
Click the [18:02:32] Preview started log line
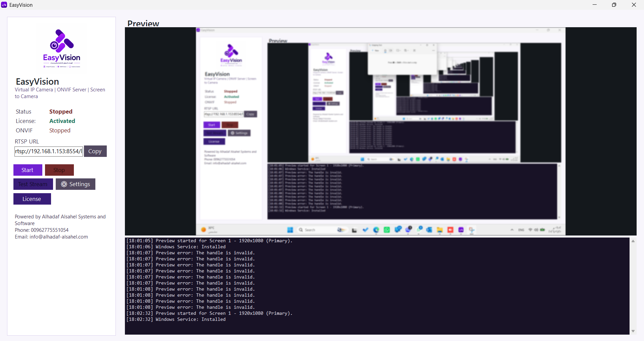(209, 313)
